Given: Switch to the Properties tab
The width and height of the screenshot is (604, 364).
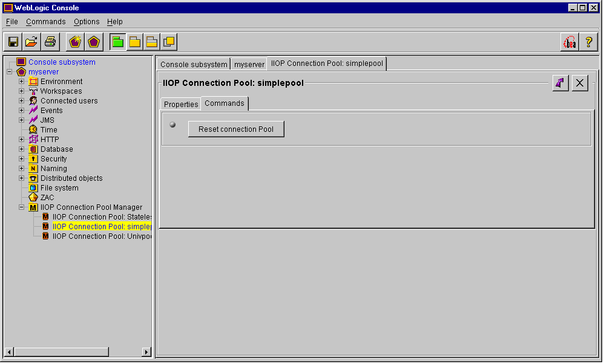Looking at the screenshot, I should click(181, 104).
